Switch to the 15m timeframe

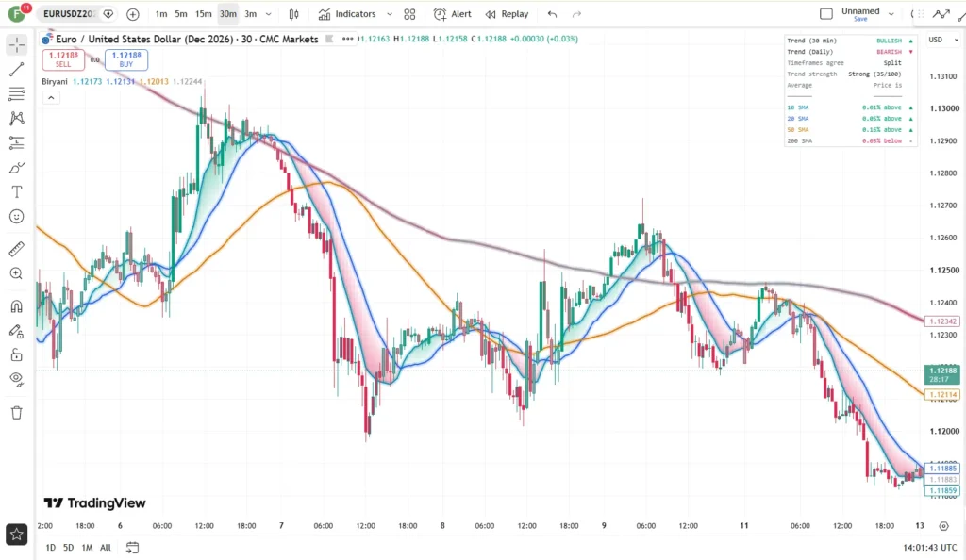204,14
